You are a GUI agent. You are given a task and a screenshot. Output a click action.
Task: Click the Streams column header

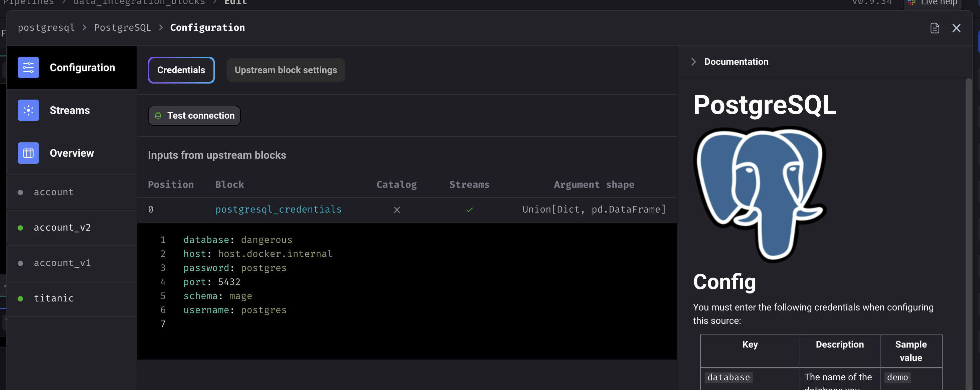coord(469,184)
